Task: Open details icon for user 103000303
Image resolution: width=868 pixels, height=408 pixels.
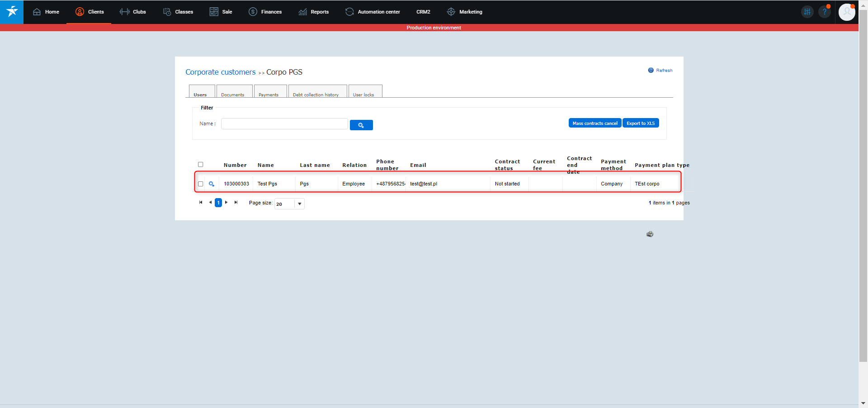Action: 211,184
